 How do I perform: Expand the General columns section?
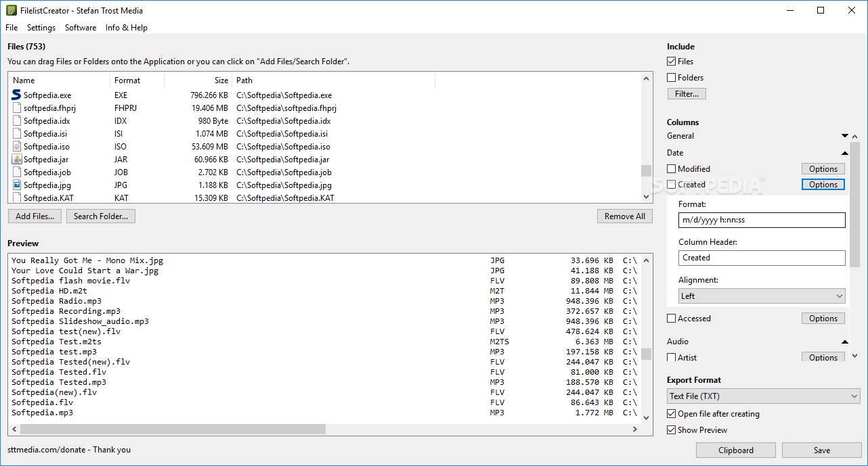844,136
